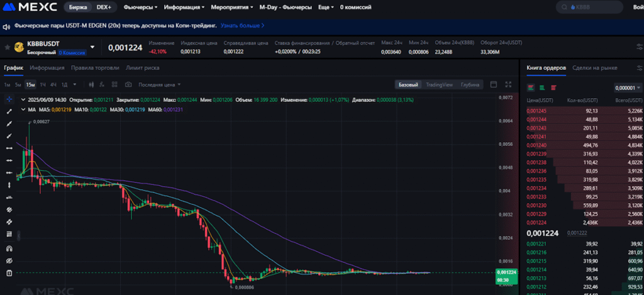The image size is (644, 295).
Task: Show only sell orders in order book
Action: point(553,88)
